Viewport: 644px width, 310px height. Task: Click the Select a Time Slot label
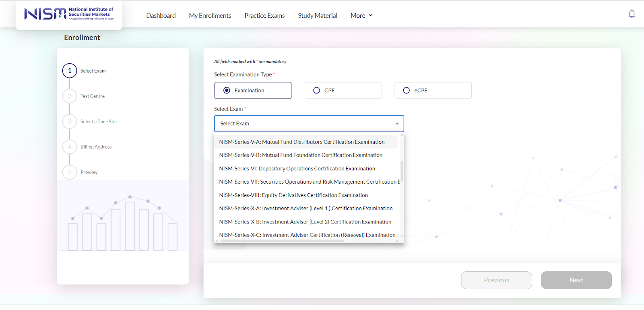[x=99, y=122]
